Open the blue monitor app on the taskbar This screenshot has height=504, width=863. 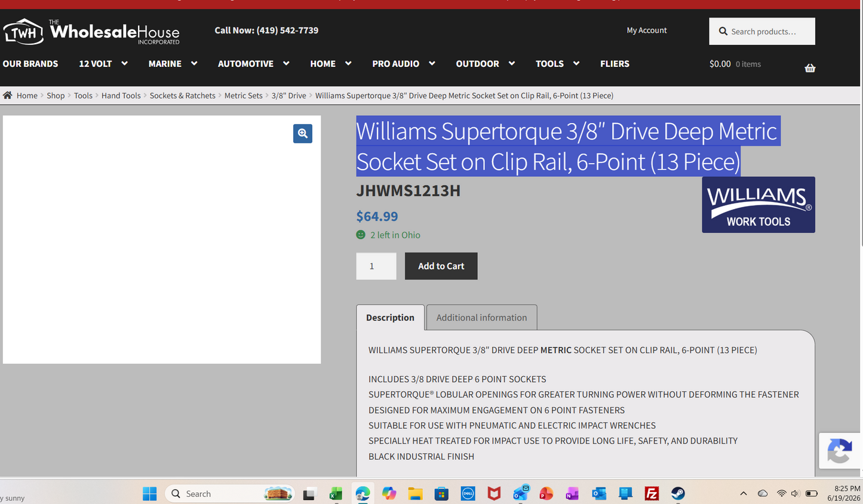[x=625, y=494]
